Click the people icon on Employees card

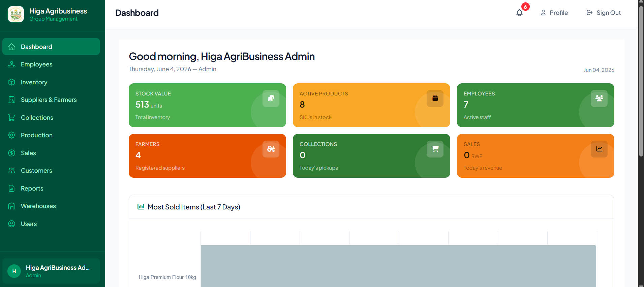599,98
